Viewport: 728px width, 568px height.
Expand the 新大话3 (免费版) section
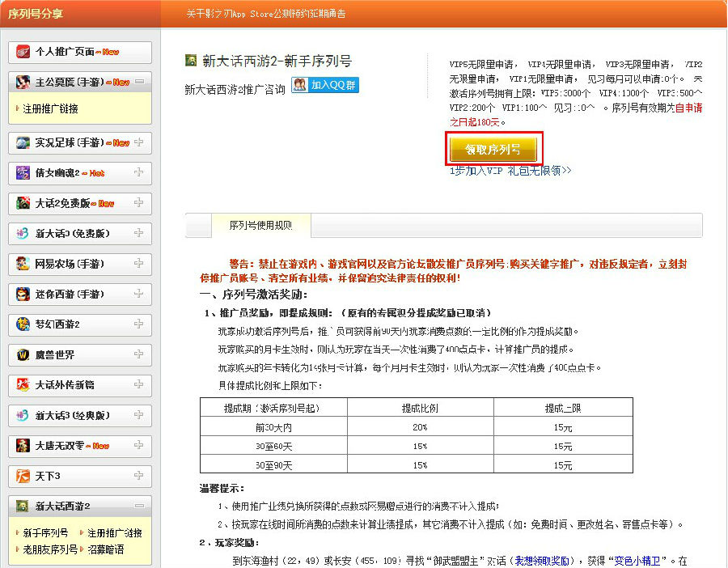139,233
